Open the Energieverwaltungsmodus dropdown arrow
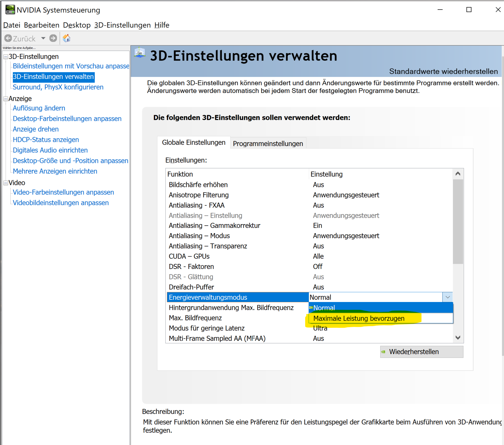The width and height of the screenshot is (504, 445). pos(447,297)
